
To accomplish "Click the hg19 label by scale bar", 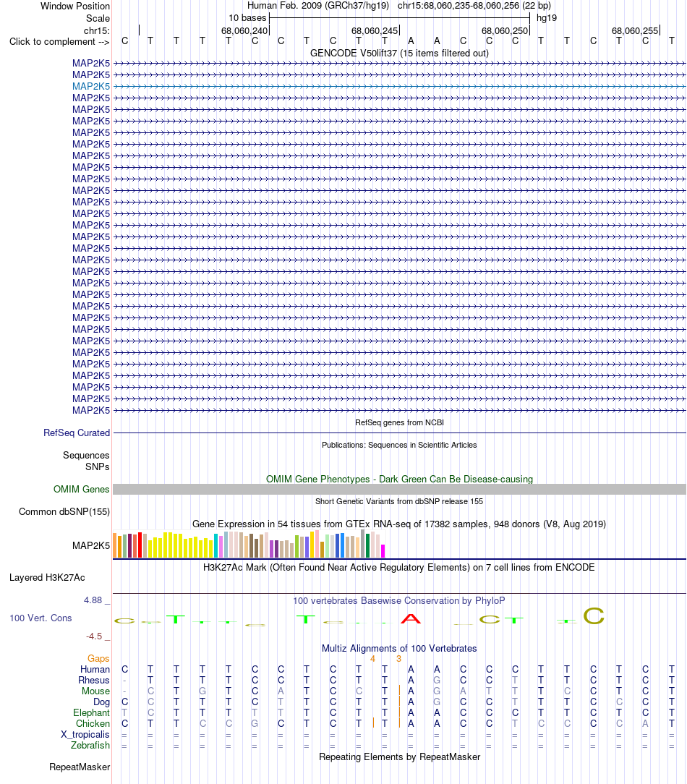I will pyautogui.click(x=547, y=18).
